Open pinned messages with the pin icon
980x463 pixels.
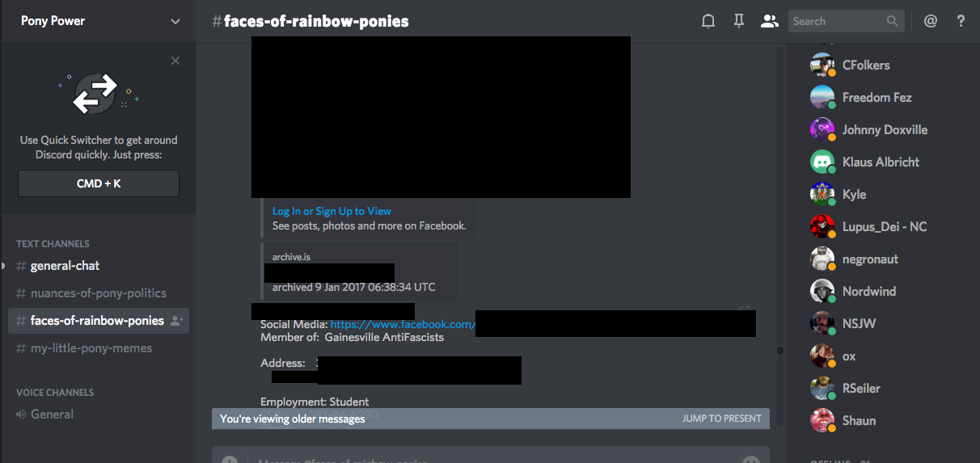pyautogui.click(x=738, y=22)
